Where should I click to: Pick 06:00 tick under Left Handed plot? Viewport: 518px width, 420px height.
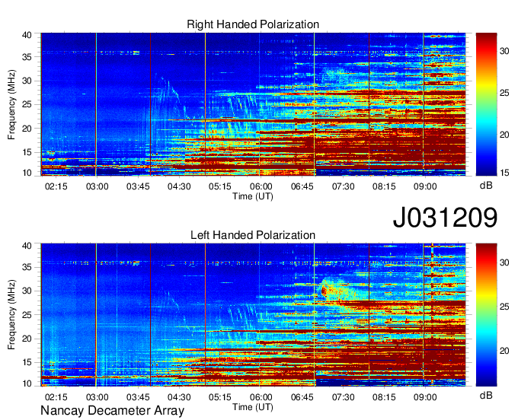coord(261,397)
